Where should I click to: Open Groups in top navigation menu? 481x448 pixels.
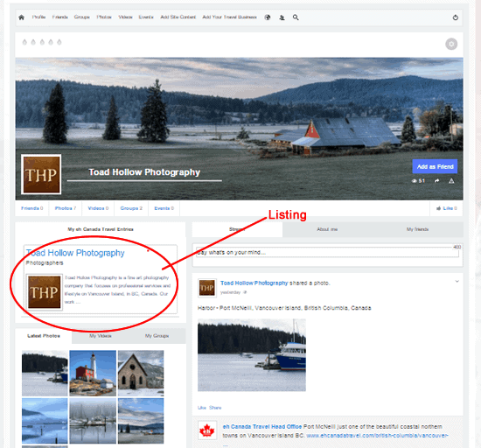(82, 17)
